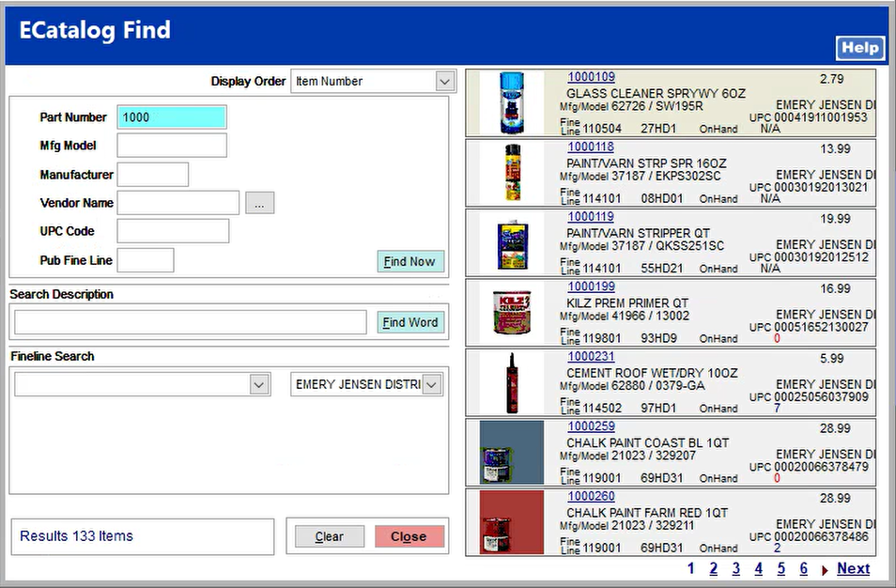Click UPC 00030192012512

pyautogui.click(x=809, y=257)
